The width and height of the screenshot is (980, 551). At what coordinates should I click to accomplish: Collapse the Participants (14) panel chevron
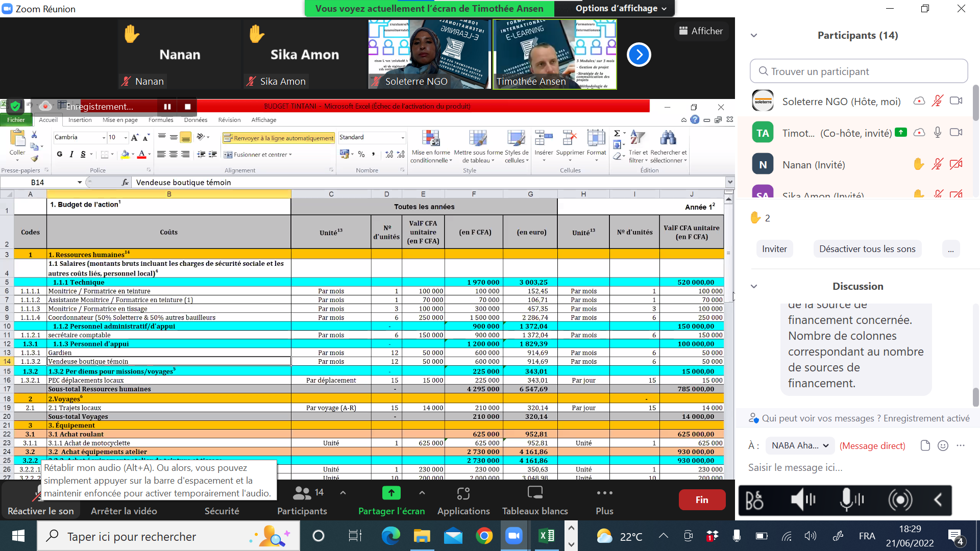pyautogui.click(x=754, y=35)
